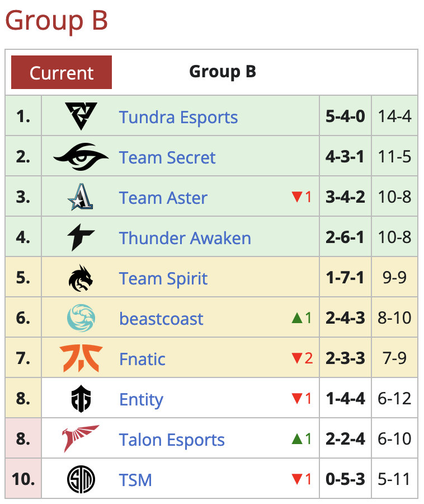
Task: Click the Team Aster star logo
Action: tap(81, 197)
